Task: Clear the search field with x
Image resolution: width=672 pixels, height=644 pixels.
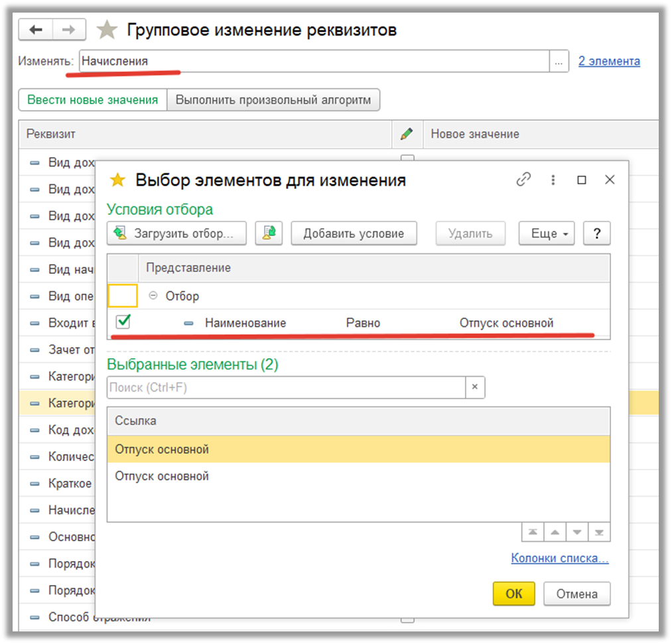Action: pos(475,387)
